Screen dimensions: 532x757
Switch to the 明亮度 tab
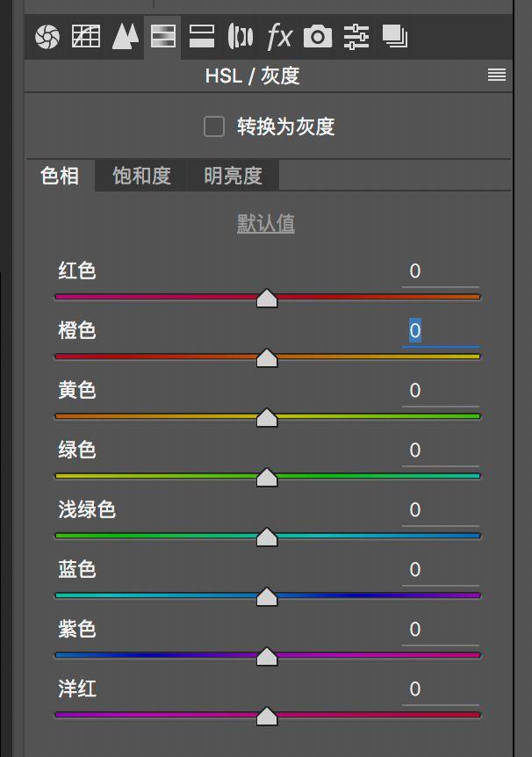(x=233, y=176)
